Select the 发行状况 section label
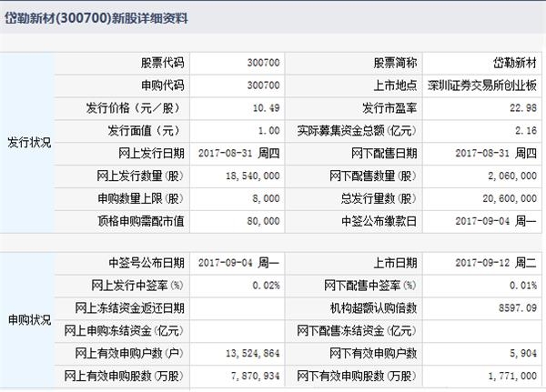 [x=29, y=141]
